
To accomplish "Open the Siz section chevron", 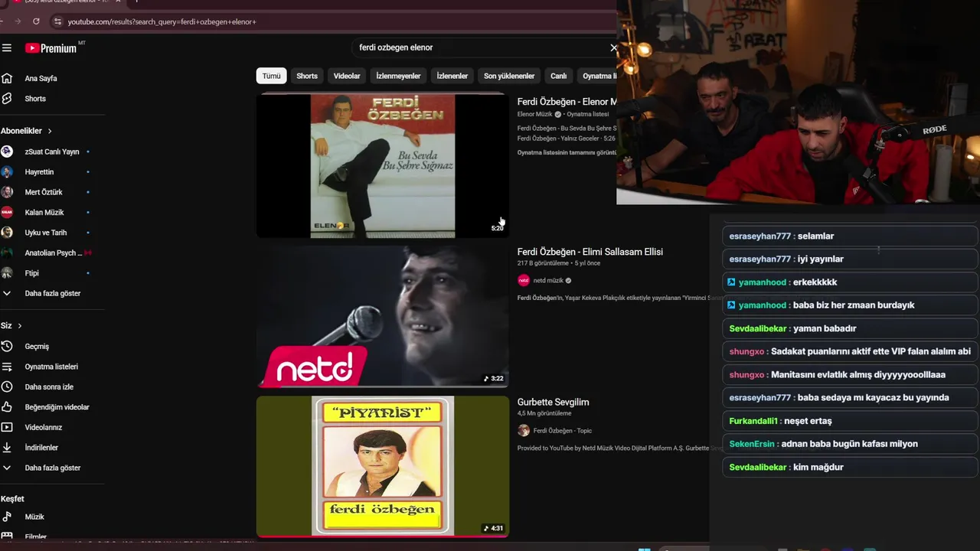I will click(20, 326).
